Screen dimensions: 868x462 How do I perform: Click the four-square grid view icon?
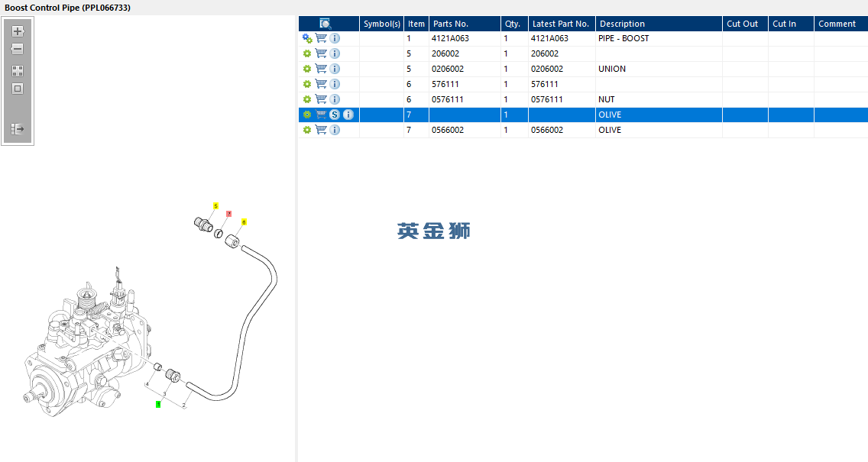(x=17, y=71)
